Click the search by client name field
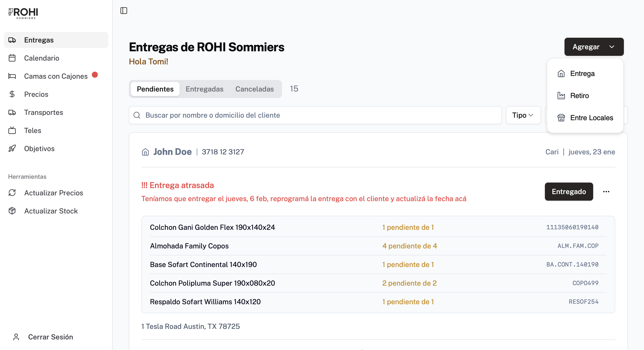Screen dimensions: 644x350 tap(315, 115)
